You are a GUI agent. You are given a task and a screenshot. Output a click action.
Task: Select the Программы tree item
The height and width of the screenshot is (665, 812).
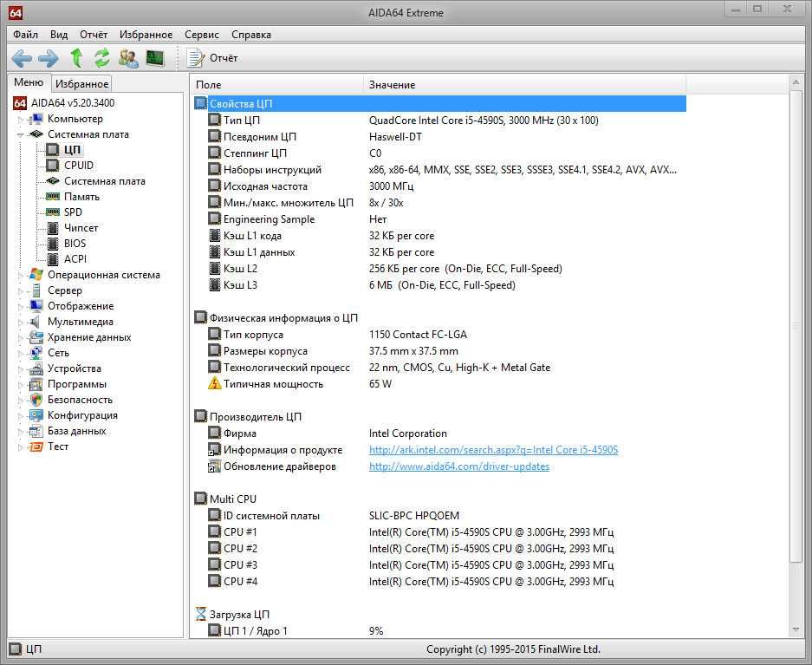pos(76,384)
